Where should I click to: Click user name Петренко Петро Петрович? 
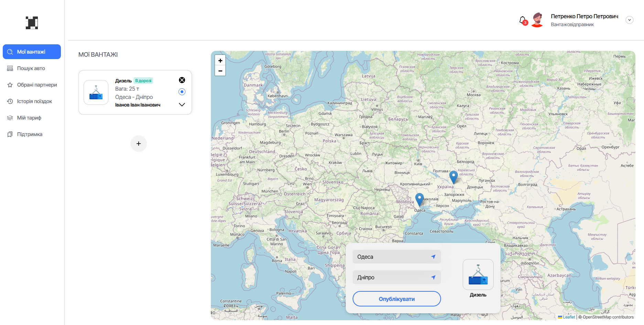pyautogui.click(x=584, y=16)
